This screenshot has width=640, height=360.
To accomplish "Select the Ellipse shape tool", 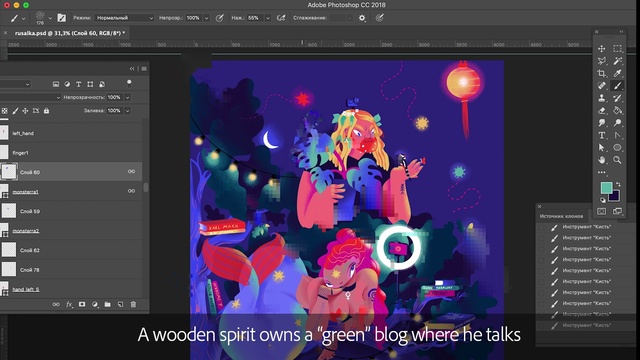I will pos(618,148).
